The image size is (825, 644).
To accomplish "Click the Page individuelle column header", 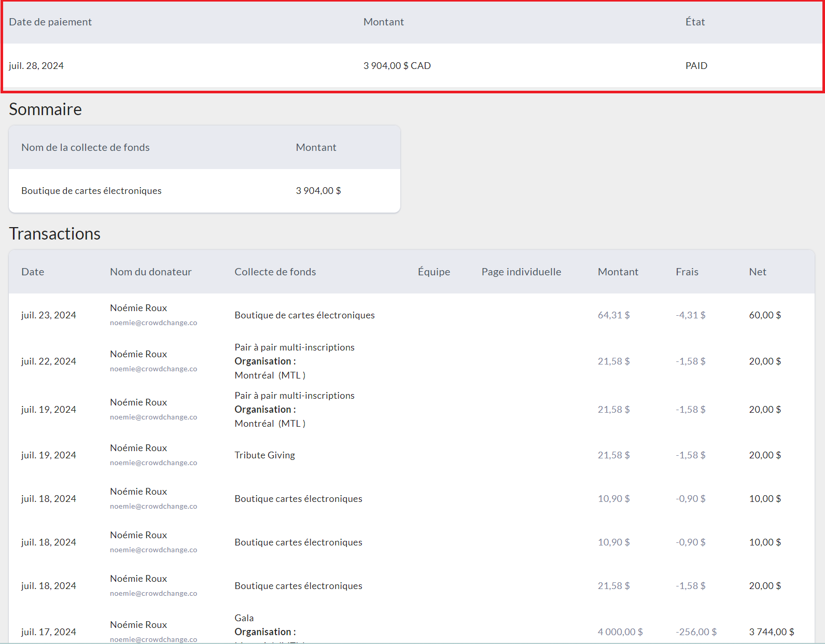I will tap(521, 272).
